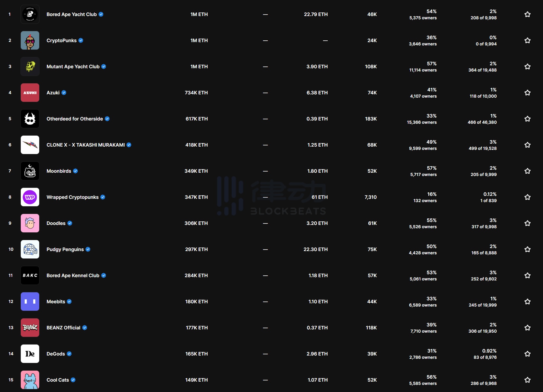Click the 5,375 owners count

[423, 18]
